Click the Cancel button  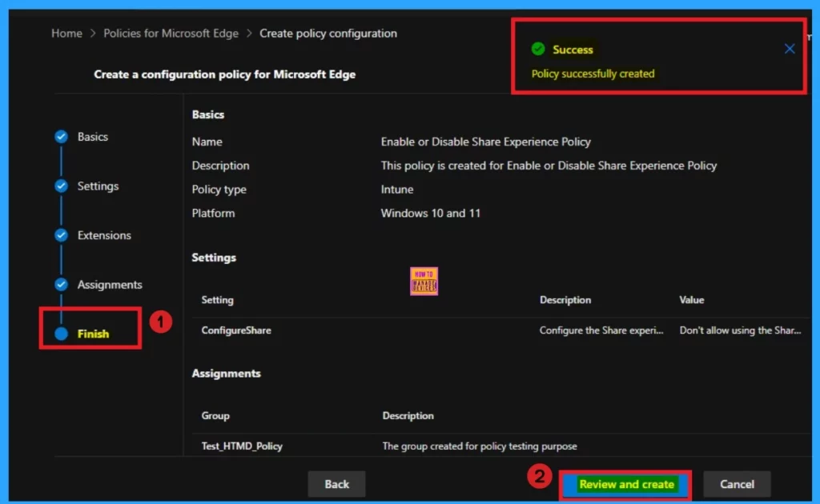737,484
